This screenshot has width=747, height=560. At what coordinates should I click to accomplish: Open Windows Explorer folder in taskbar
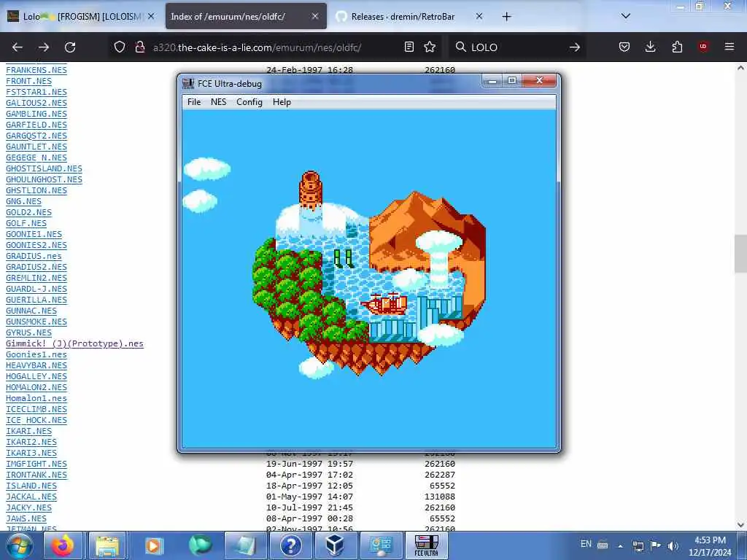pyautogui.click(x=107, y=545)
